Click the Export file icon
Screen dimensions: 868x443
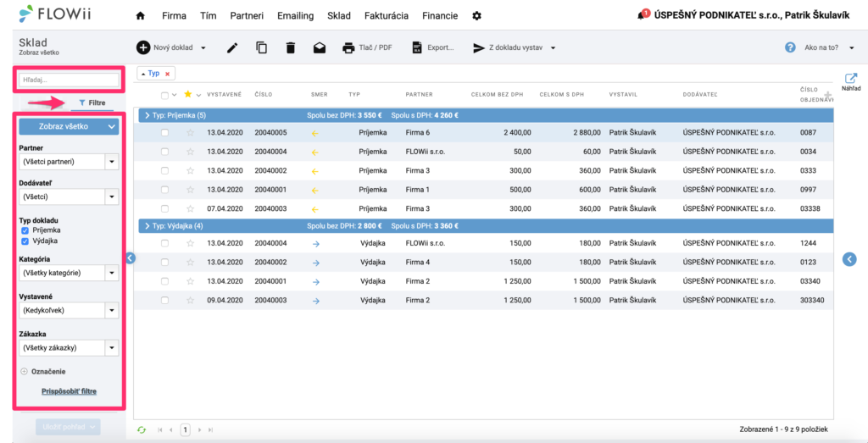[x=417, y=48]
